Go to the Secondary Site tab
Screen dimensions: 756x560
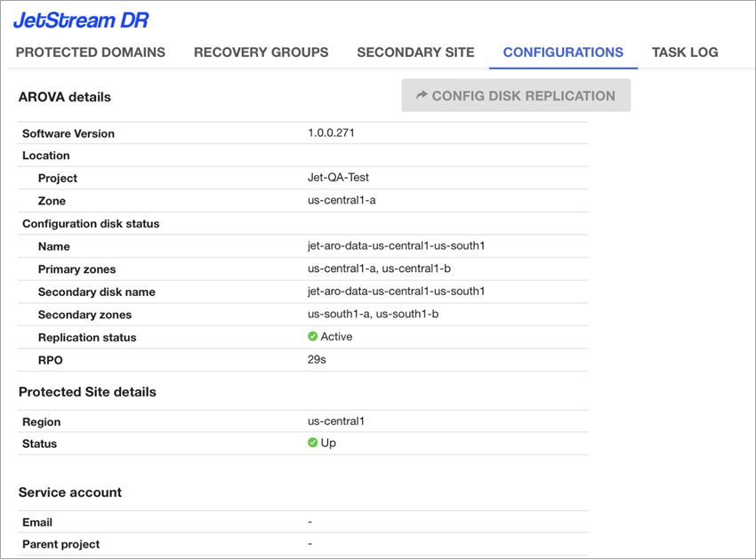415,52
